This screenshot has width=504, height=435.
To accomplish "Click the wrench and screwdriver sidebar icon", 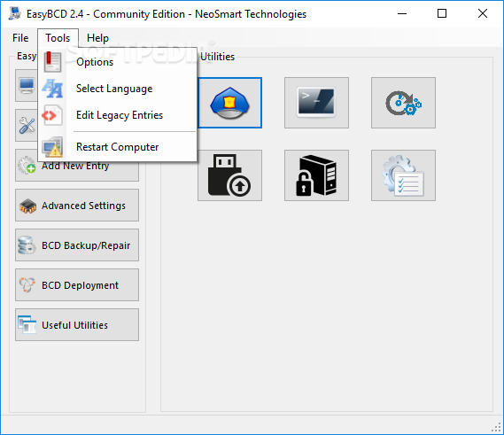I will (27, 126).
